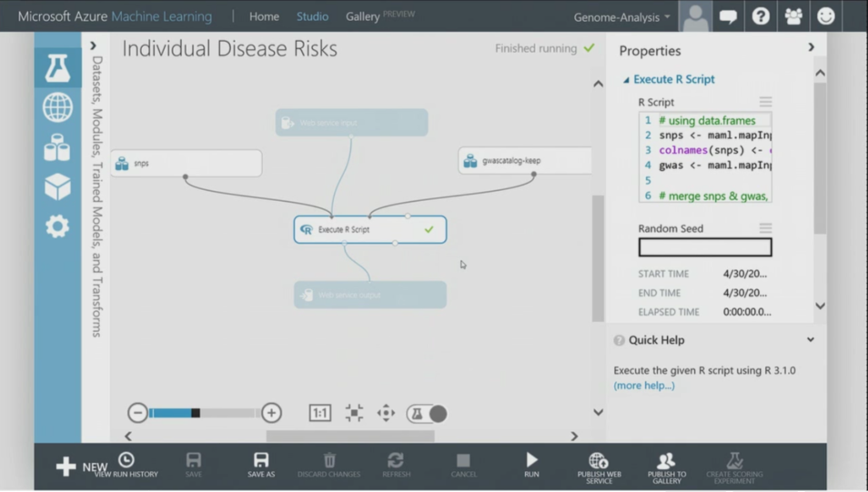
Task: Select the Web service input module
Action: point(351,122)
